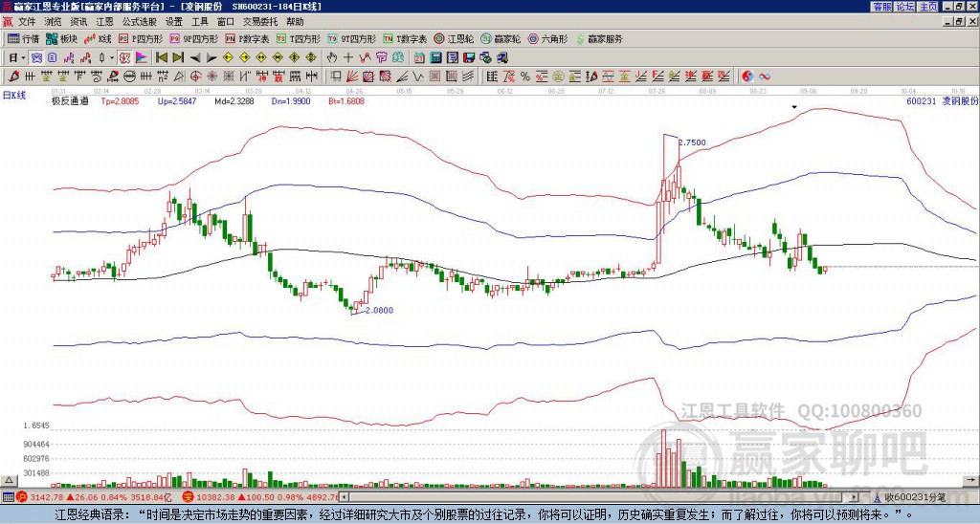Click the horizontal scrollbar right arrow

pos(855,497)
